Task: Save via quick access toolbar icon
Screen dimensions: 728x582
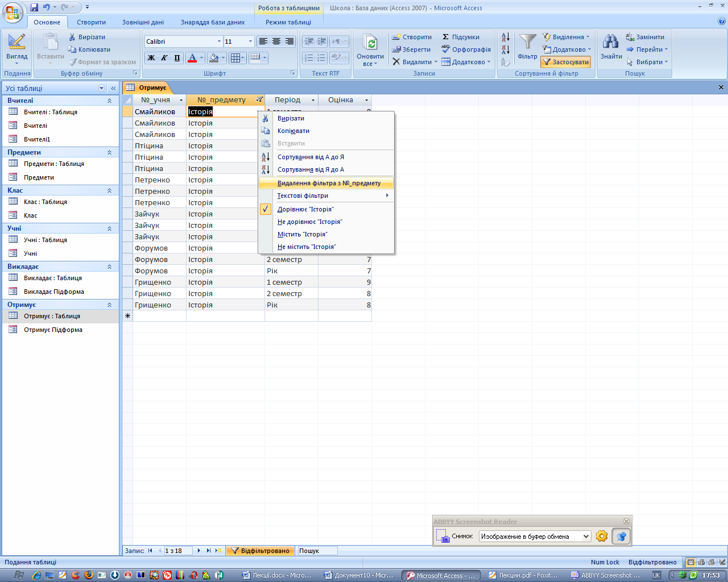Action: click(34, 7)
